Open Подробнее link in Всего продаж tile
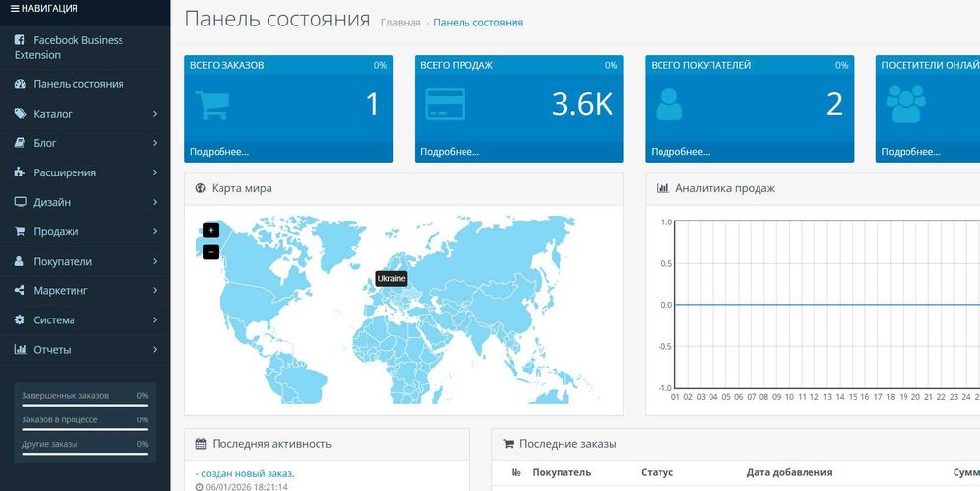The width and height of the screenshot is (980, 491). (450, 152)
